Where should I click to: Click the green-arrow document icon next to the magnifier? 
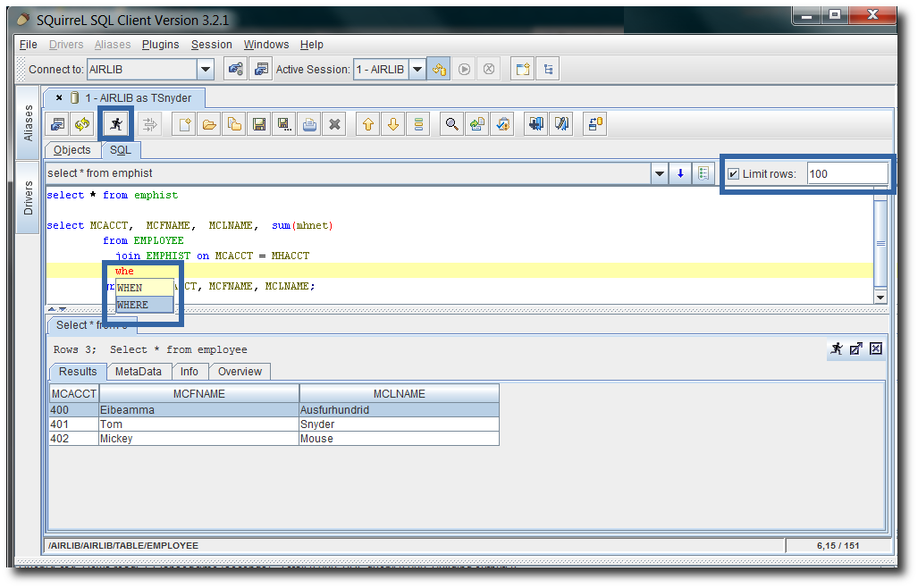(x=477, y=124)
